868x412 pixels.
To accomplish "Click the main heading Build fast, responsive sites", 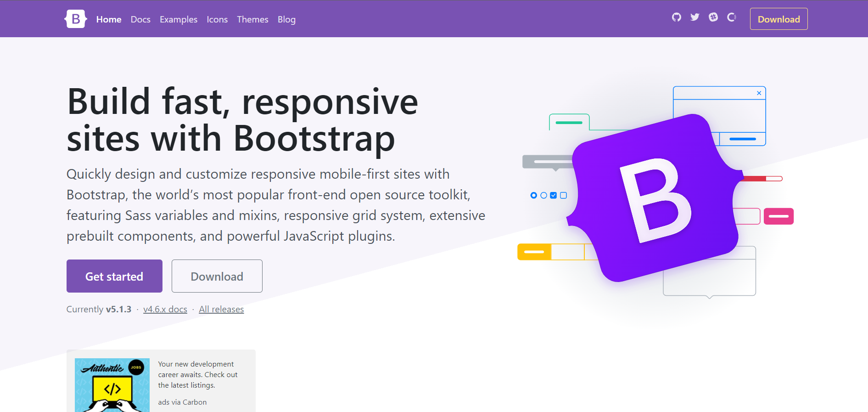I will point(242,119).
